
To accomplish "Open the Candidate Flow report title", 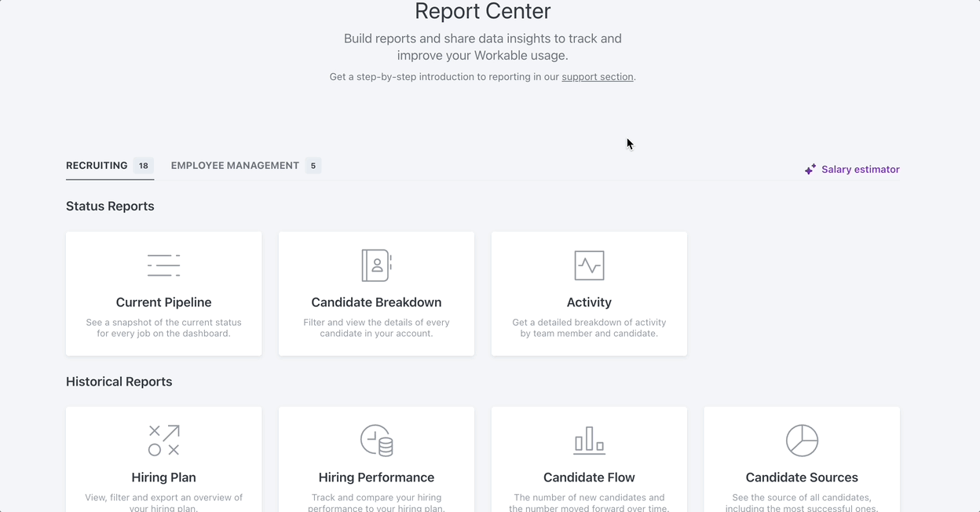I will tap(589, 477).
